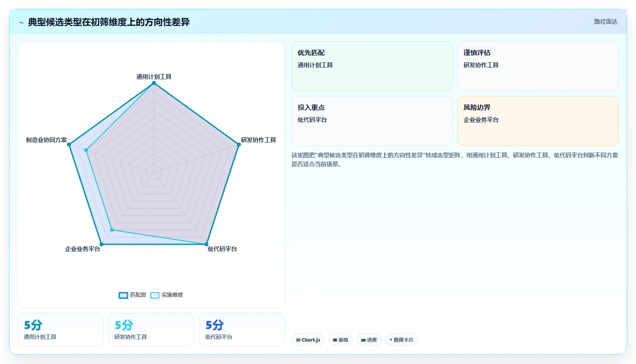
Task: Toggle the 实施难度 legend swatch
Action: [x=155, y=295]
